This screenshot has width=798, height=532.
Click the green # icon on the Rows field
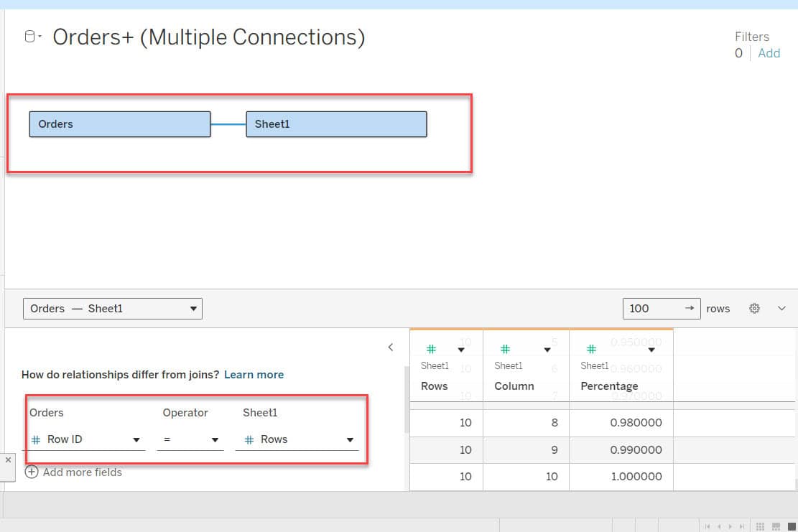tap(430, 350)
